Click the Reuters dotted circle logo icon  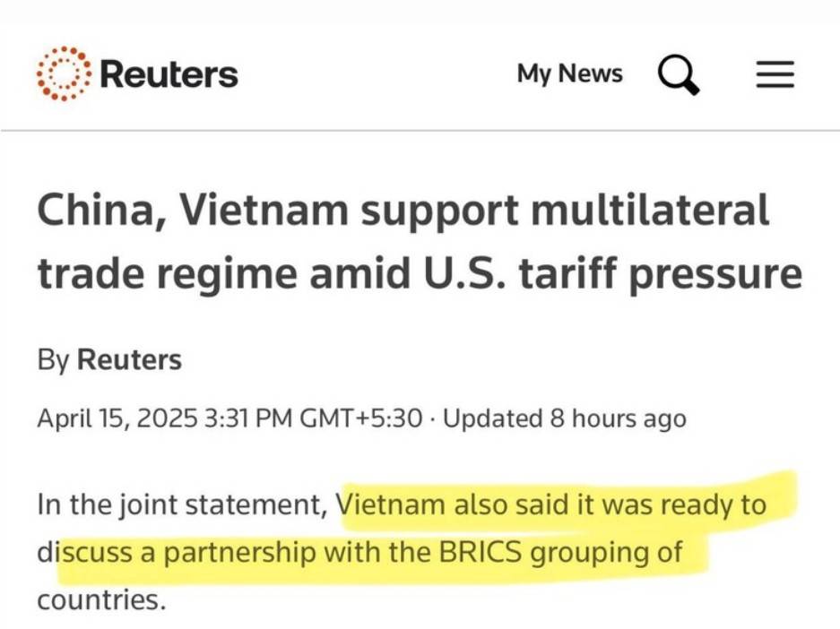pos(64,73)
